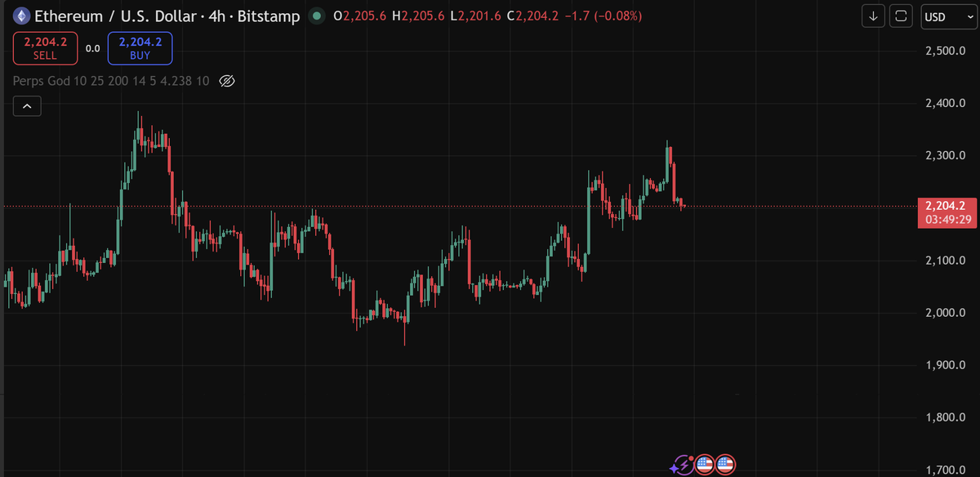Click the close value C2,204.2
Screen dimensions: 980x477
532,16
